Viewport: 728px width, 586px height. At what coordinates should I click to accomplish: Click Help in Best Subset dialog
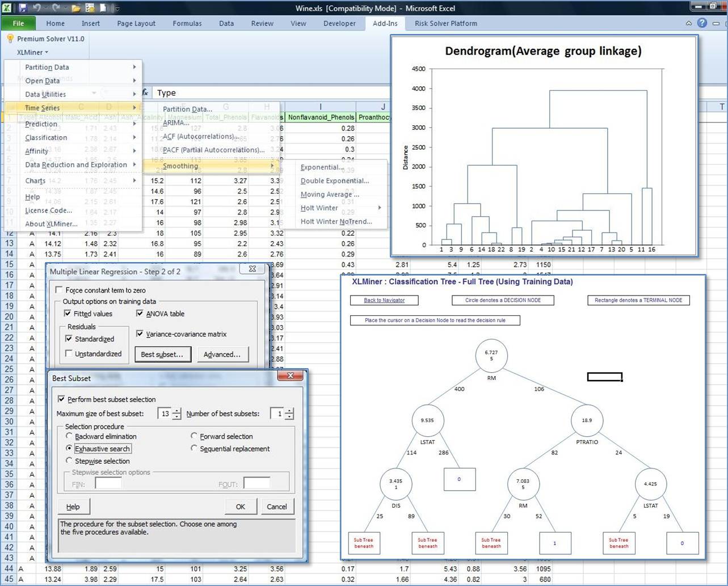pyautogui.click(x=73, y=507)
